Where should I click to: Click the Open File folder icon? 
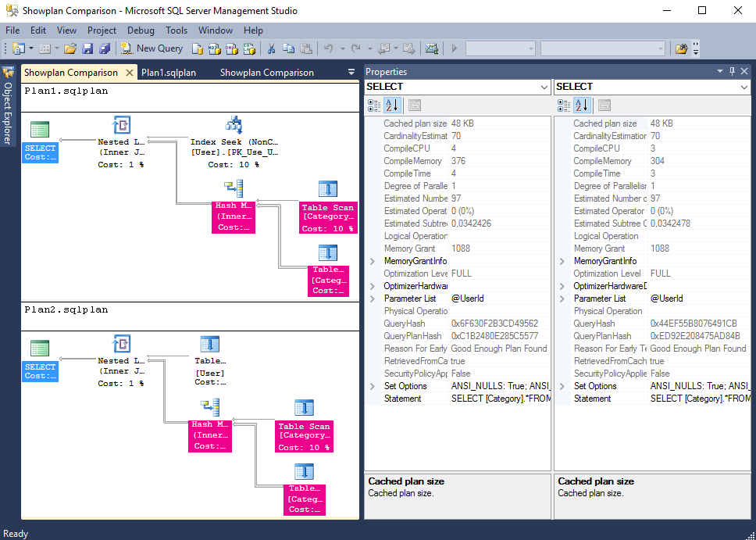click(x=70, y=48)
